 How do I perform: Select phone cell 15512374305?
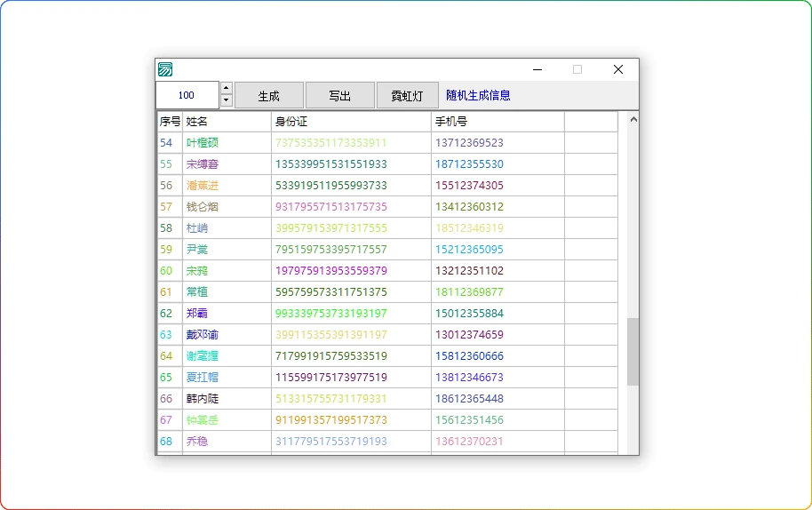pyautogui.click(x=498, y=186)
